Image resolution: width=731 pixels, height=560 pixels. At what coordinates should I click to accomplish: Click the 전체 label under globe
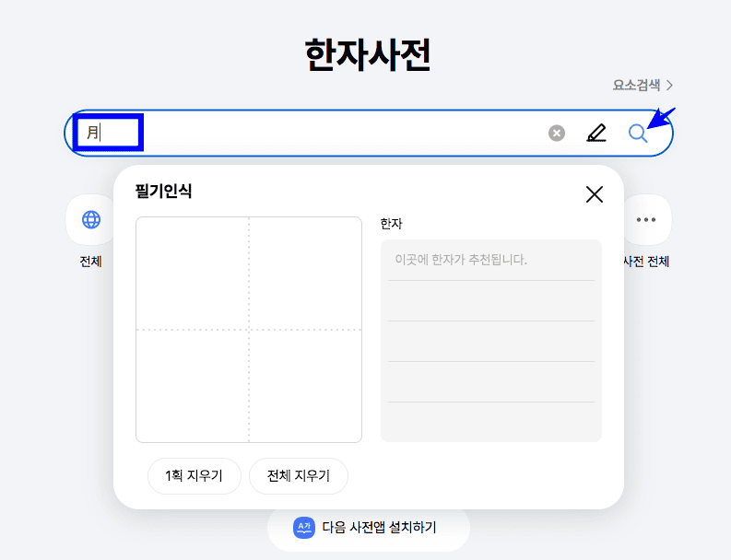(x=91, y=262)
